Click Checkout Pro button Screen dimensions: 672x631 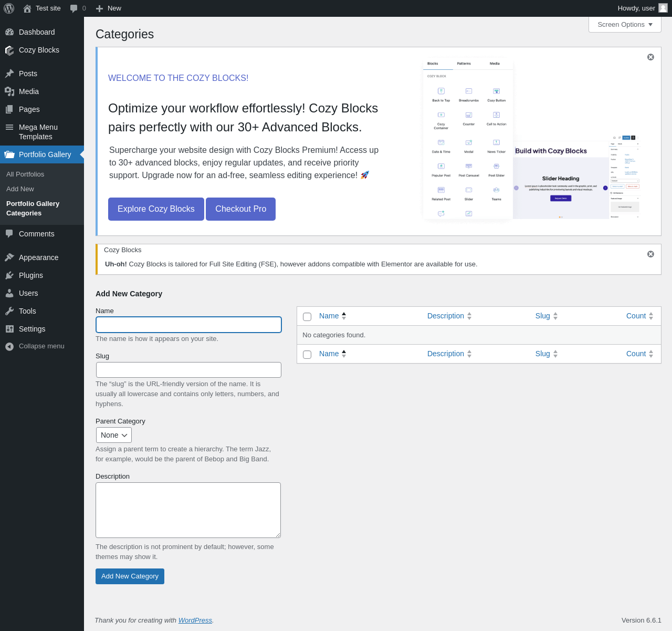point(240,209)
